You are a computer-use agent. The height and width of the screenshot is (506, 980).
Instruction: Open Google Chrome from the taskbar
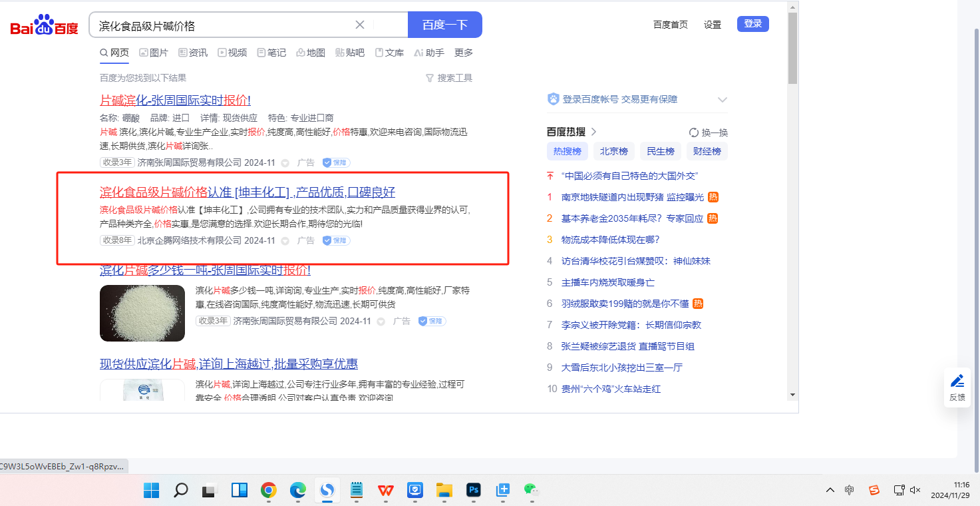[269, 491]
